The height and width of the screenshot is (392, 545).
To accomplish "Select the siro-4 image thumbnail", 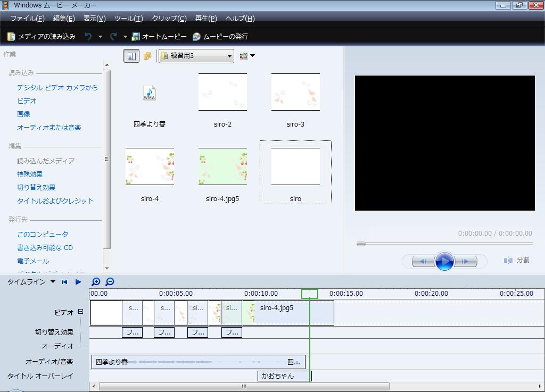I will coord(150,166).
